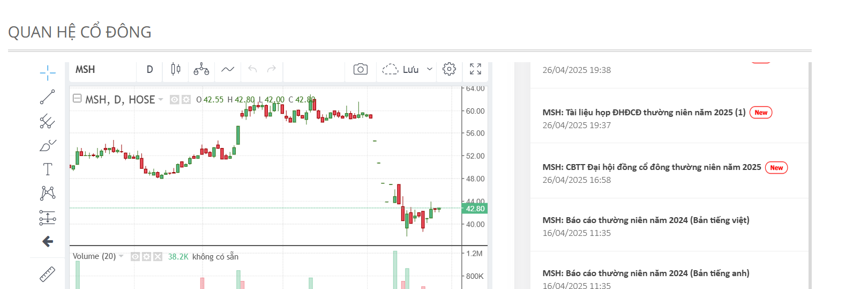Screen dimensions: 868x289
Task: Change the candlestick chart style
Action: click(x=176, y=69)
